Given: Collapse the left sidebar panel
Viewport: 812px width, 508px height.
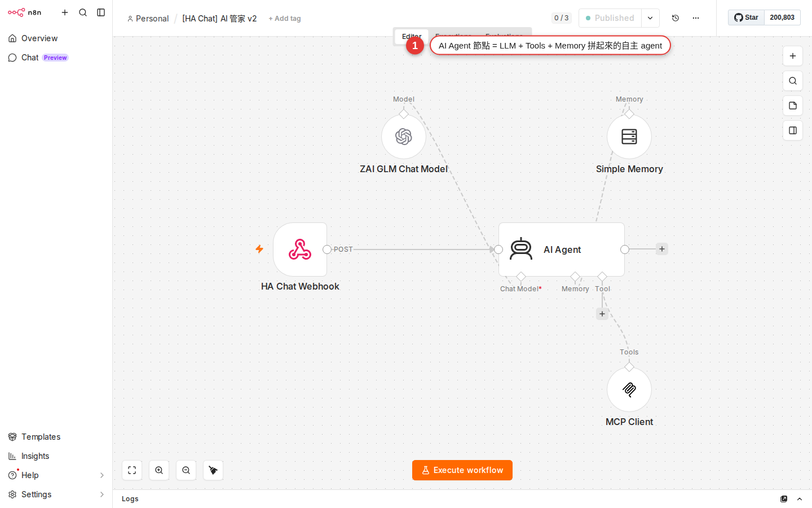Looking at the screenshot, I should tap(101, 12).
